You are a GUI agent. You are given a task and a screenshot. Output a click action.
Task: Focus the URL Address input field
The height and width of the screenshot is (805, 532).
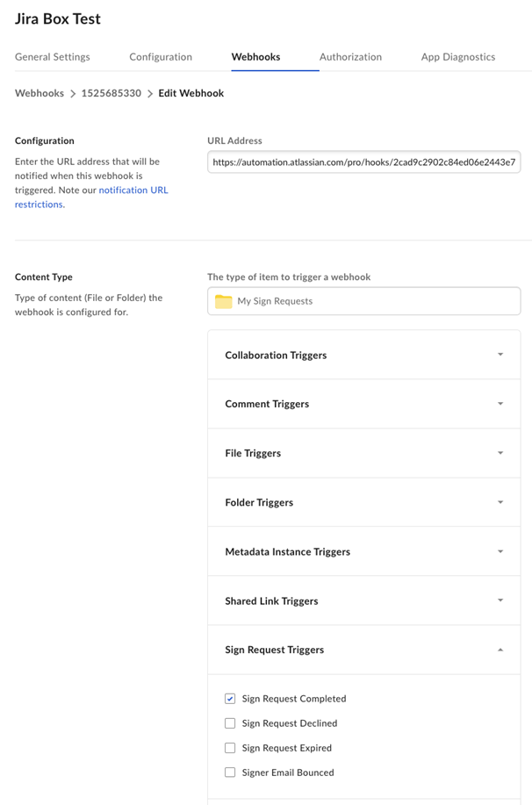pos(364,162)
